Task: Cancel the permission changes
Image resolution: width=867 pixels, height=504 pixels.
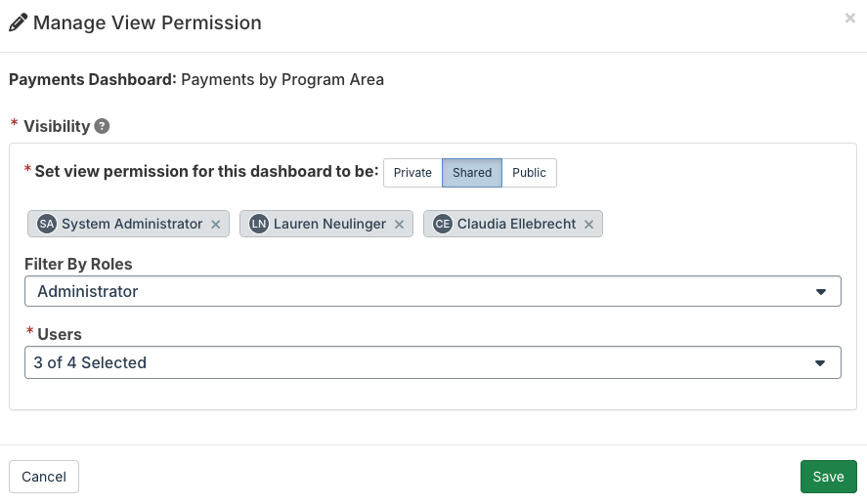Action: pyautogui.click(x=44, y=477)
